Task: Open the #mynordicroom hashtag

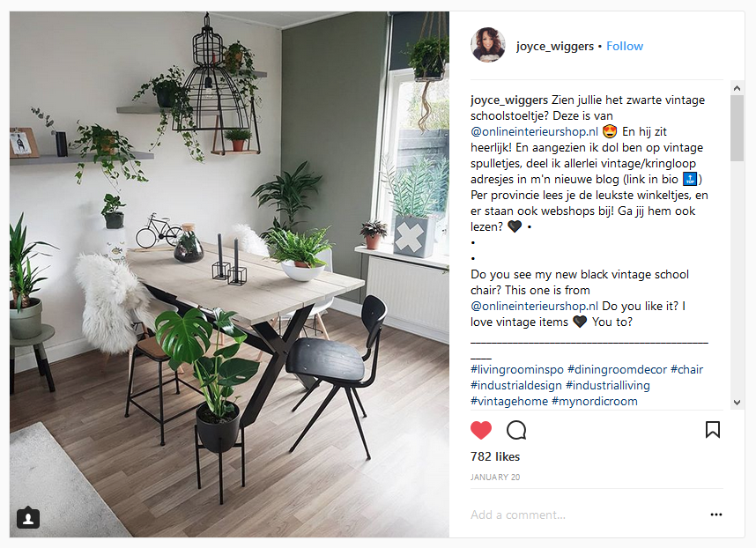Action: (x=595, y=402)
